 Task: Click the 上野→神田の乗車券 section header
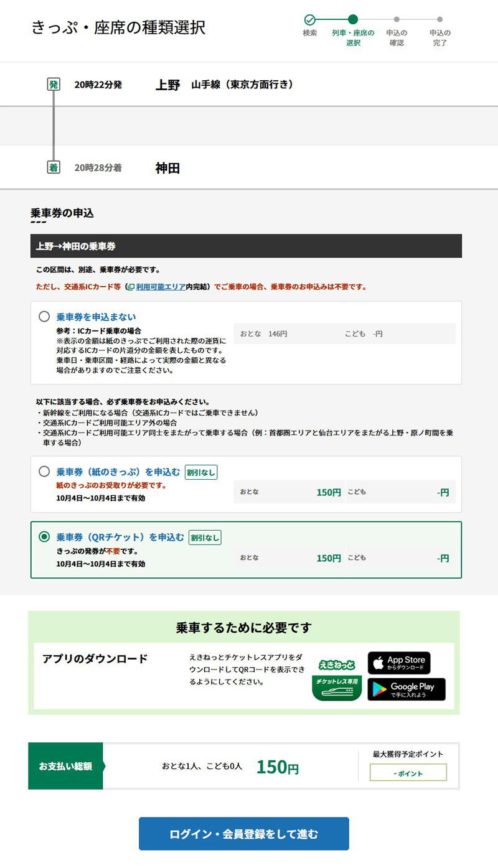pyautogui.click(x=246, y=246)
